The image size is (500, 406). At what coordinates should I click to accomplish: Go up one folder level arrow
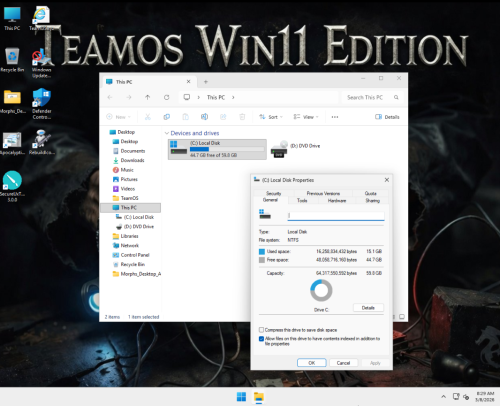click(x=148, y=97)
